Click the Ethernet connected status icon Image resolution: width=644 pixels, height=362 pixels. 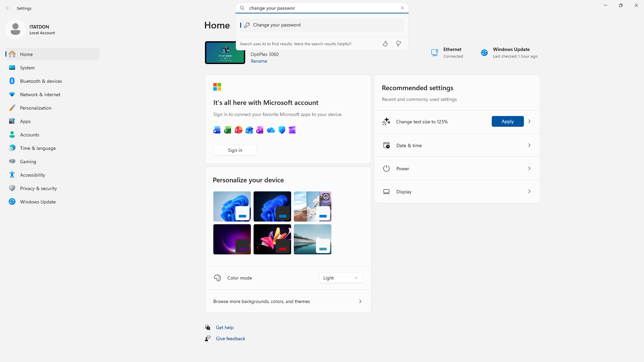[x=434, y=53]
